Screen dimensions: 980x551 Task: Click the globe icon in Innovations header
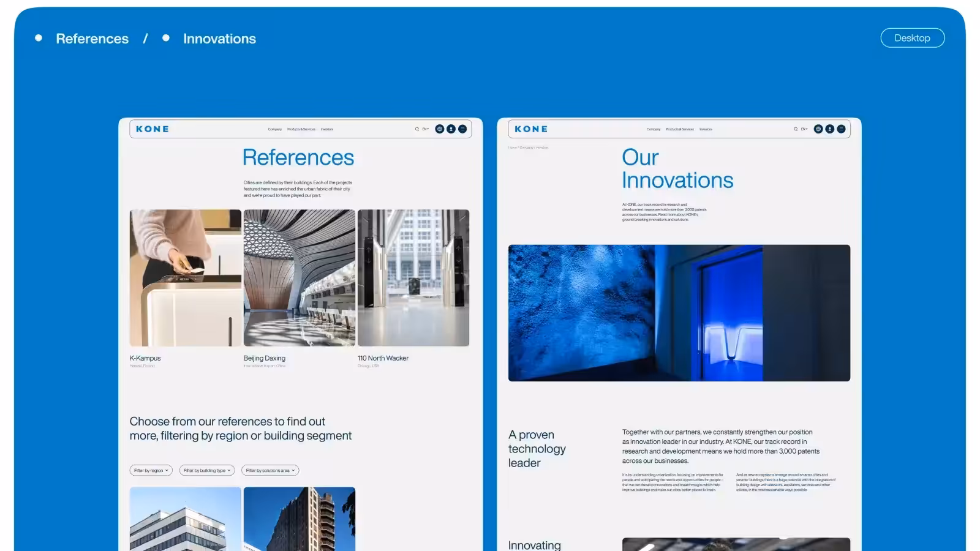coord(818,129)
